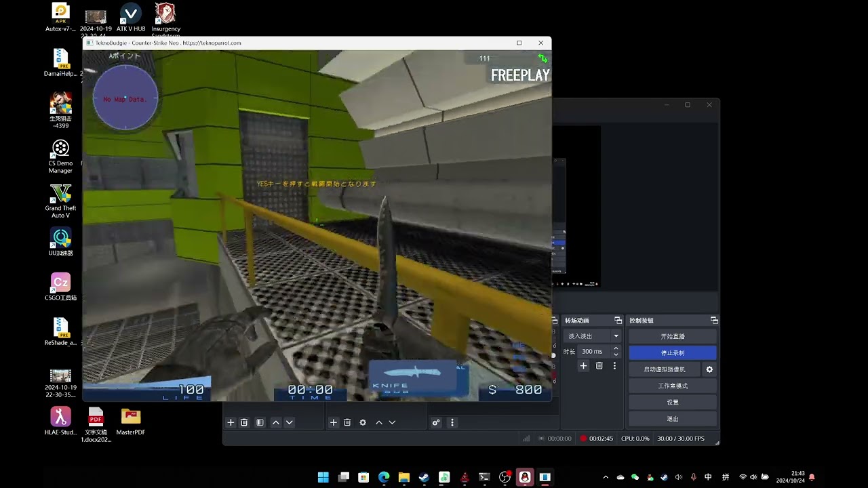Open scene filters icon in scenes toolbar

tap(260, 422)
